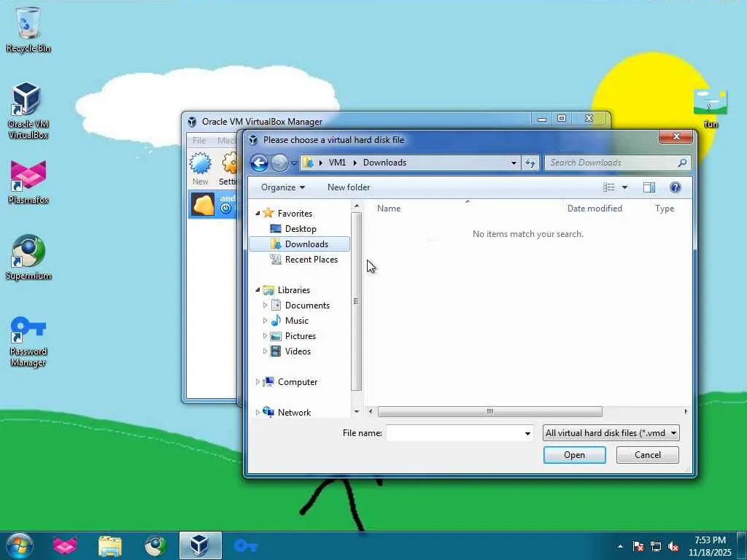
Task: Open File menu in VirtualBox Manager
Action: point(199,141)
